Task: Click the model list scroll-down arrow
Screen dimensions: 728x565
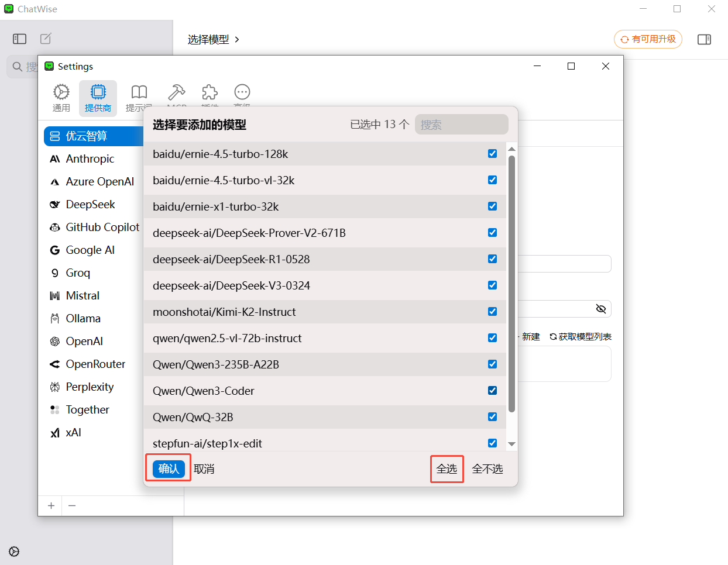Action: pos(512,444)
